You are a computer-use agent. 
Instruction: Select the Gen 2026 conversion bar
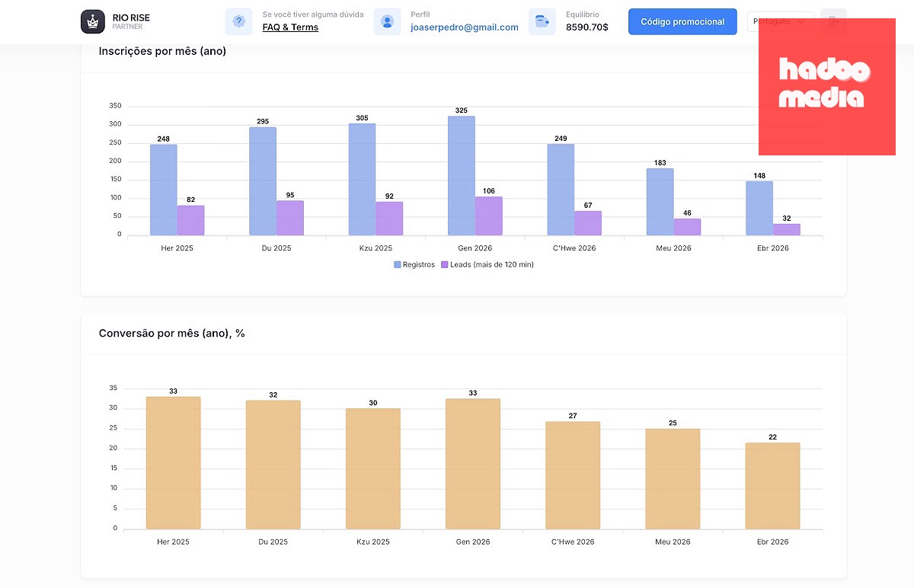click(473, 464)
